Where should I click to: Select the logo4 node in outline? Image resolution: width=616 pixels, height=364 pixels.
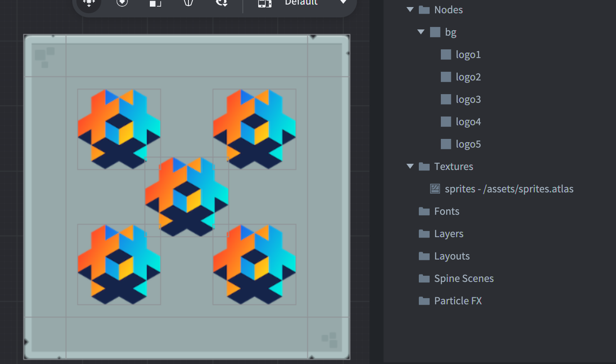468,122
